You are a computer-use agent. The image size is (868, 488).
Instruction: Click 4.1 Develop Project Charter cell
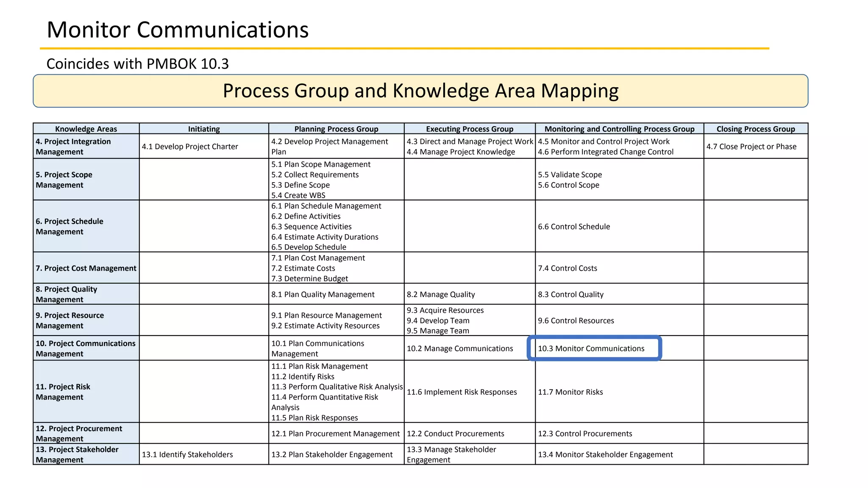190,147
